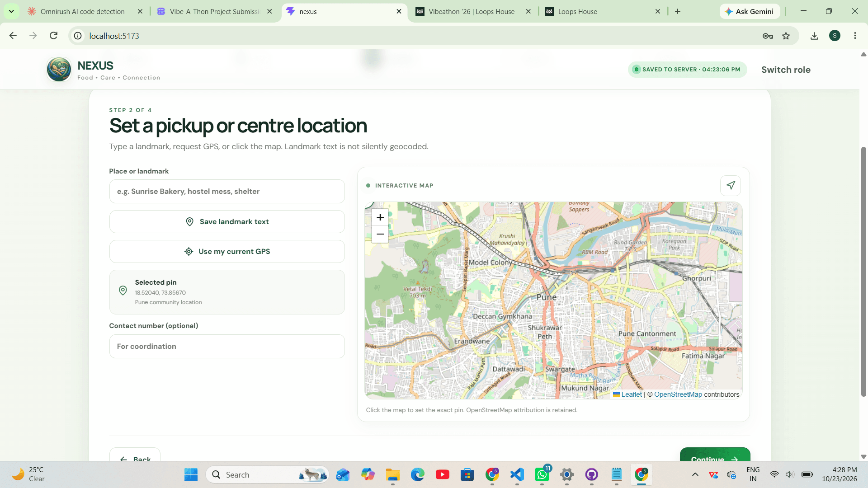The width and height of the screenshot is (868, 488).
Task: Open the Leaflet link
Action: coord(631,394)
